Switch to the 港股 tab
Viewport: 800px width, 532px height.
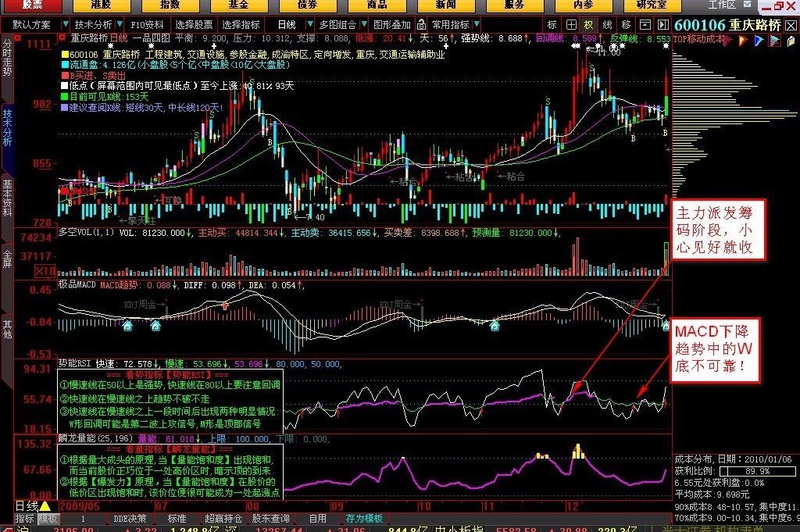(x=101, y=5)
